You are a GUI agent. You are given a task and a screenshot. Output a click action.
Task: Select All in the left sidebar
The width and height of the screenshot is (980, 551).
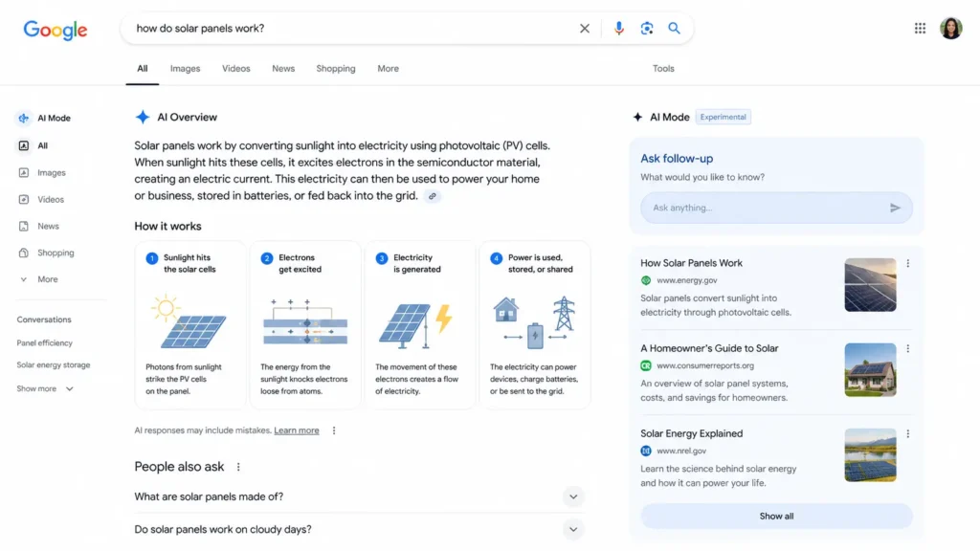coord(33,145)
